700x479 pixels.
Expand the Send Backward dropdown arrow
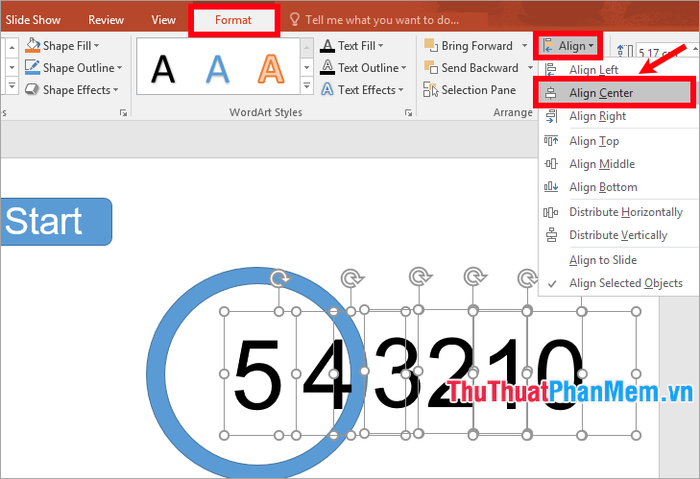(530, 68)
